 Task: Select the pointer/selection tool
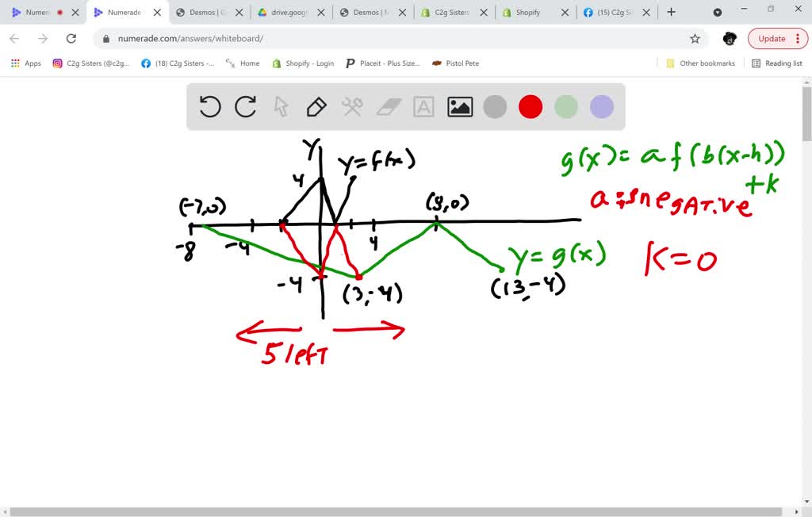[x=280, y=106]
